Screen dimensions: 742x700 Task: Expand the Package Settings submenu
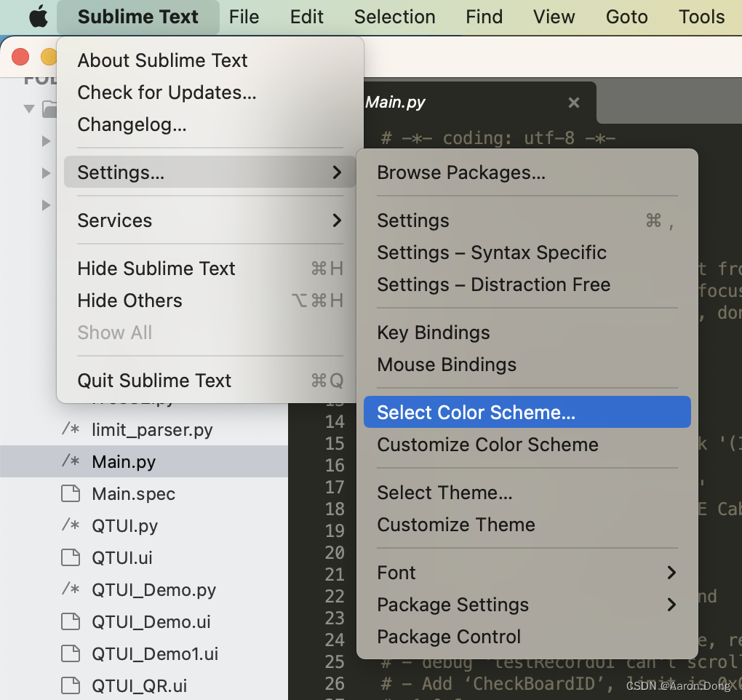[527, 605]
